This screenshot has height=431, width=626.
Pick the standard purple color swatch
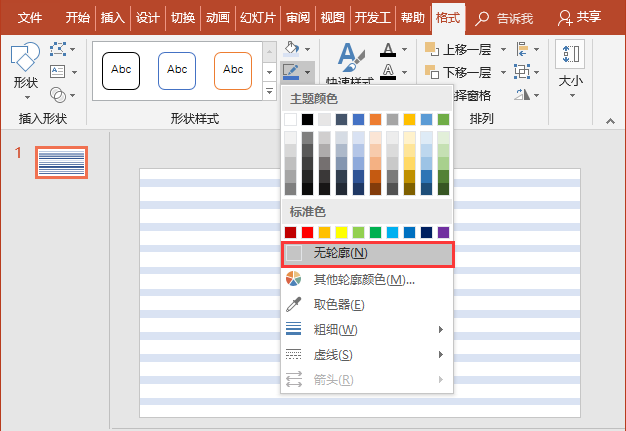(443, 232)
